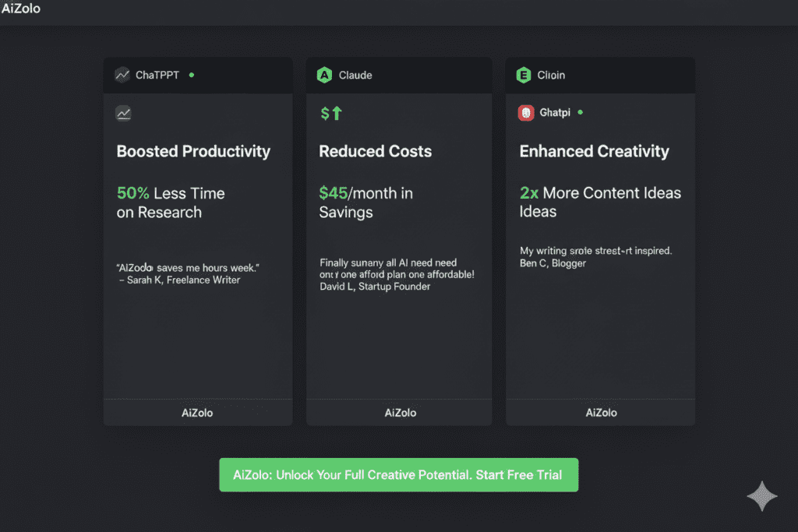798x532 pixels.
Task: Click the red Ghatpi avatar icon
Action: coord(526,113)
